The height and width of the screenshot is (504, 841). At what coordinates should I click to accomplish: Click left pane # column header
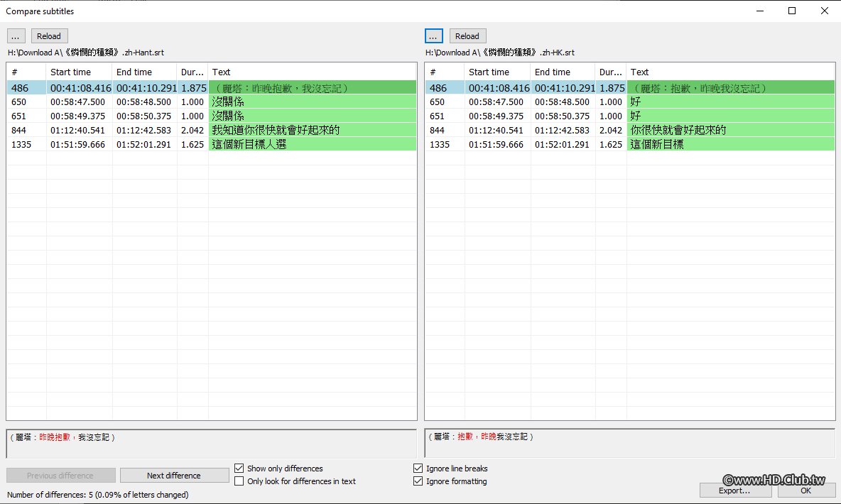pos(26,72)
